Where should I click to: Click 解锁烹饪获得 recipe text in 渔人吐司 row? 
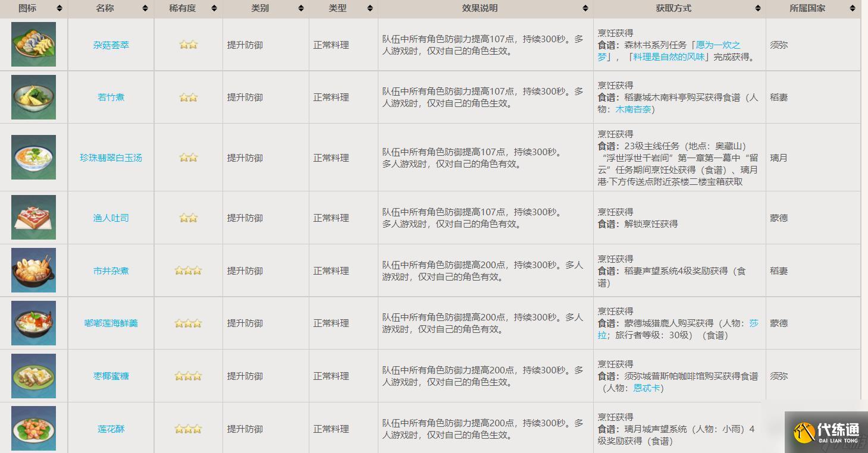[x=650, y=224]
